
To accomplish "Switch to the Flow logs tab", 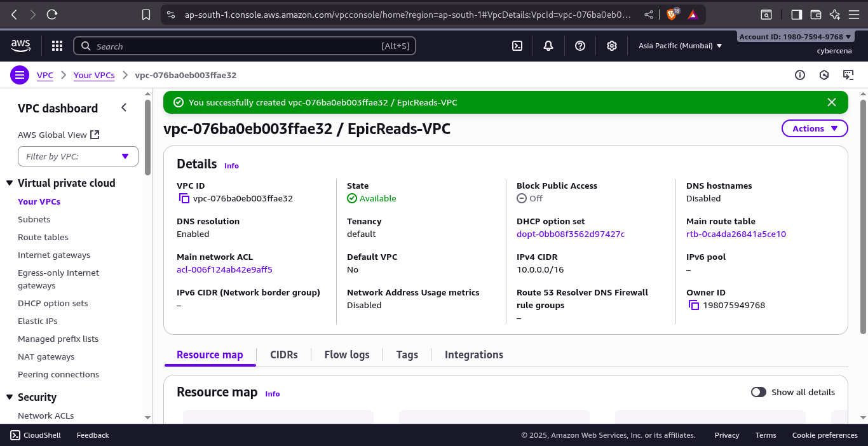I will (x=347, y=355).
